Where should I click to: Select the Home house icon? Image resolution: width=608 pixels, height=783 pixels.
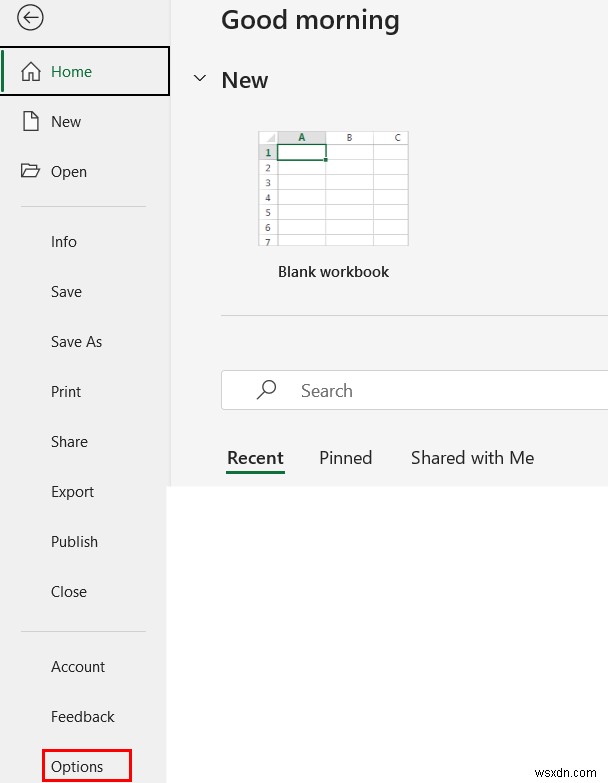coord(30,71)
